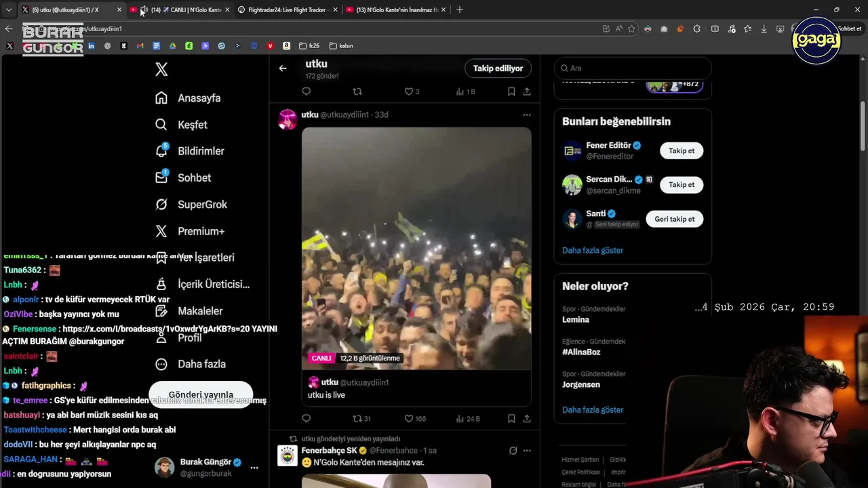Add page to favorites with star icon
The width and height of the screenshot is (868, 488).
point(631,28)
